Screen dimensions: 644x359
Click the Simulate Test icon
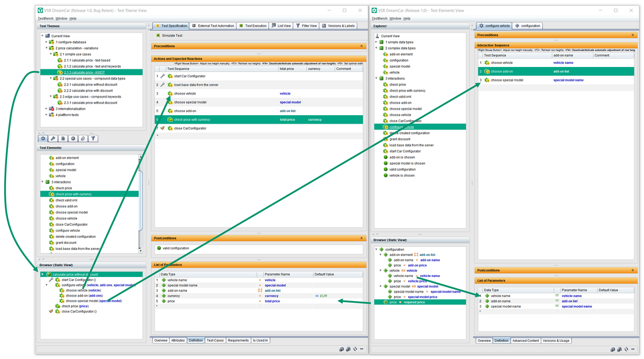[158, 36]
